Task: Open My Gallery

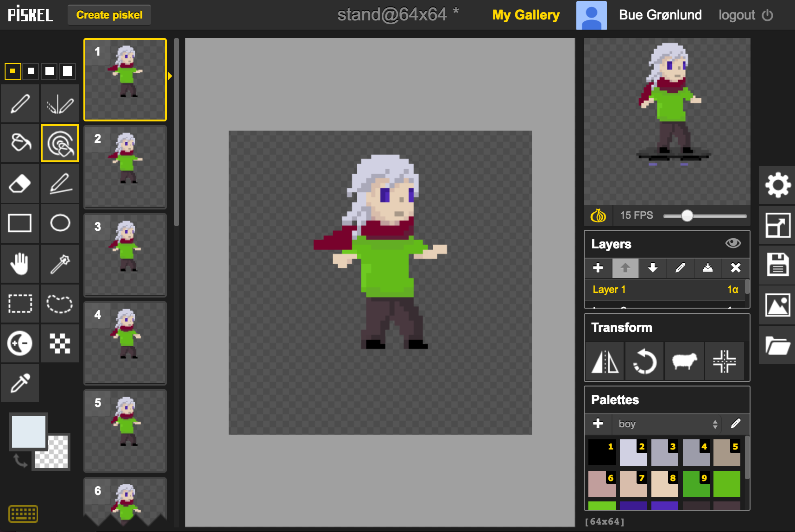Action: click(526, 15)
